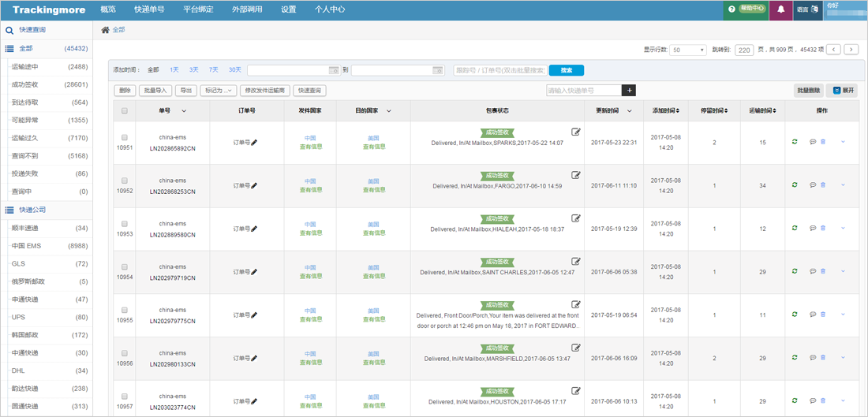Open the 快递单号 menu
The height and width of the screenshot is (417, 868).
(149, 9)
